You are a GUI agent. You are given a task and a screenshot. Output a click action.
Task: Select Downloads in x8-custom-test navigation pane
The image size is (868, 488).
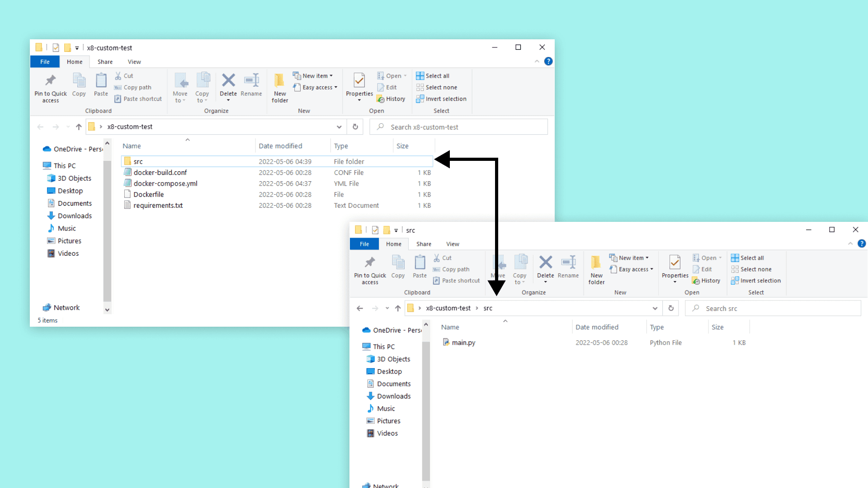[x=75, y=216]
